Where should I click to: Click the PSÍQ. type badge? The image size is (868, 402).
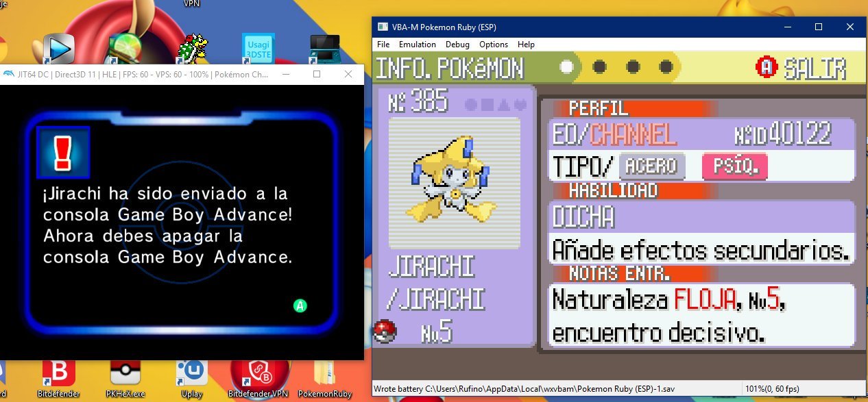click(735, 166)
